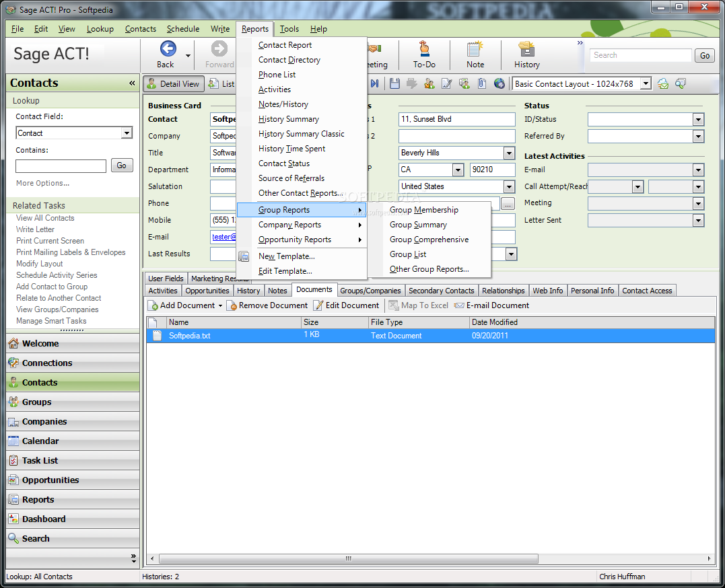Select Contact Report menu item
Screen dimensions: 725x588
(x=302, y=45)
